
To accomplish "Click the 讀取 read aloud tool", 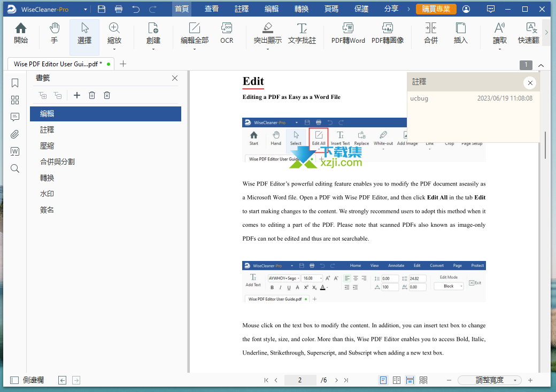I will [x=500, y=33].
